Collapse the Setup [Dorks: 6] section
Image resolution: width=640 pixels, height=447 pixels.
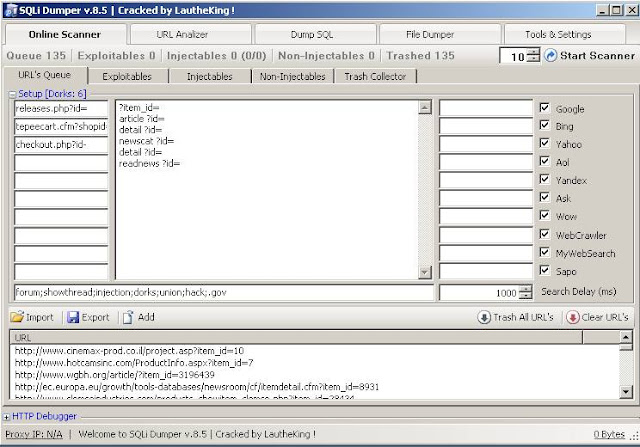point(12,94)
